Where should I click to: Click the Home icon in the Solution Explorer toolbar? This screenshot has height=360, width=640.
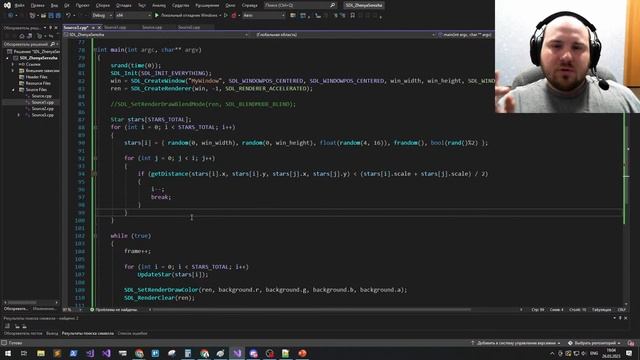(22, 36)
